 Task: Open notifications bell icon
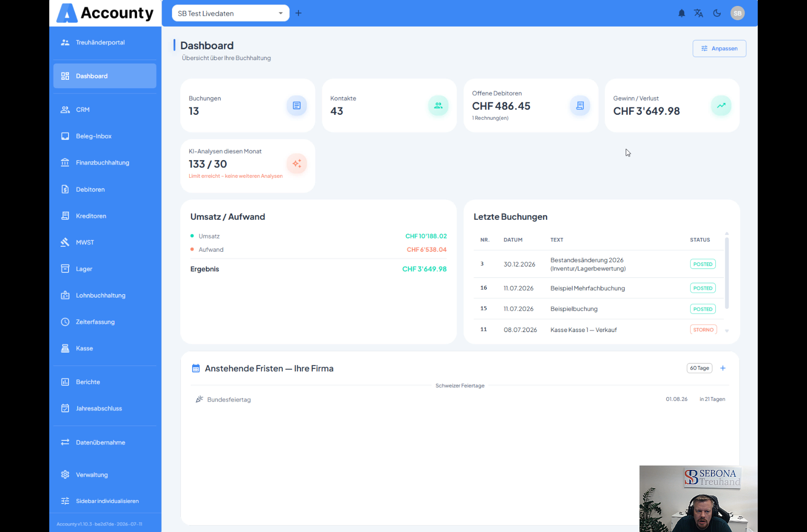[681, 13]
